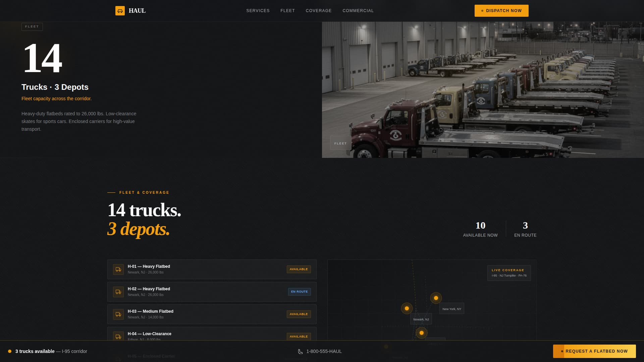Click the map marker below Newark label

coord(422,333)
